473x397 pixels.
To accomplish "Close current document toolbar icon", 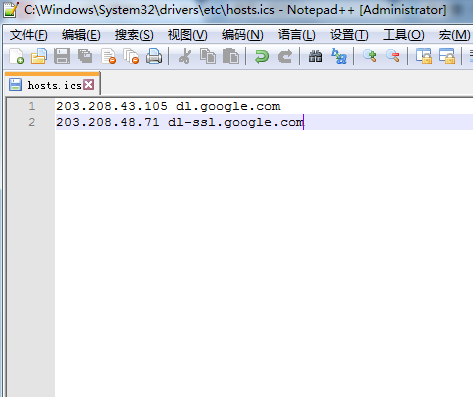I will (x=108, y=56).
